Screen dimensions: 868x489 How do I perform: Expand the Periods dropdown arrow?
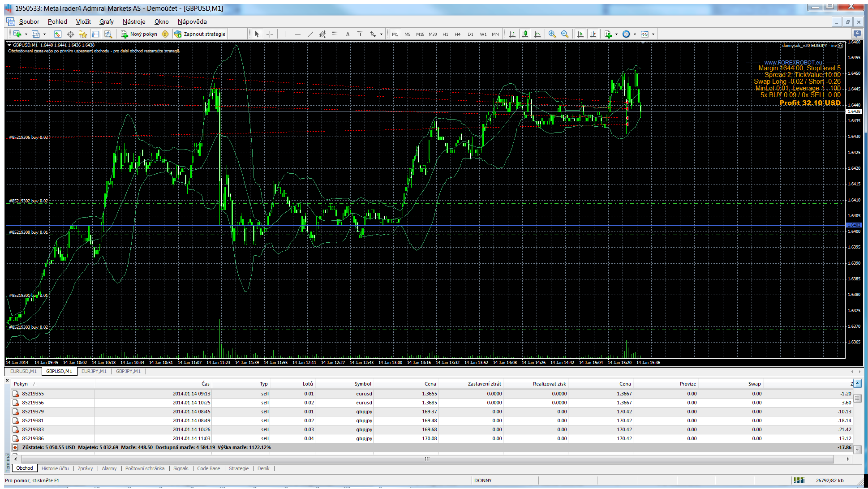[635, 34]
